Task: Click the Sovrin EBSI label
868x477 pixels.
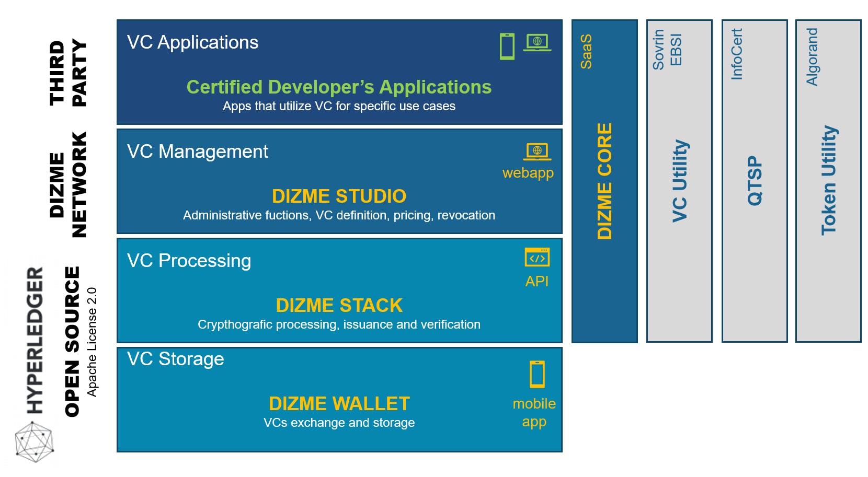Action: coord(667,50)
